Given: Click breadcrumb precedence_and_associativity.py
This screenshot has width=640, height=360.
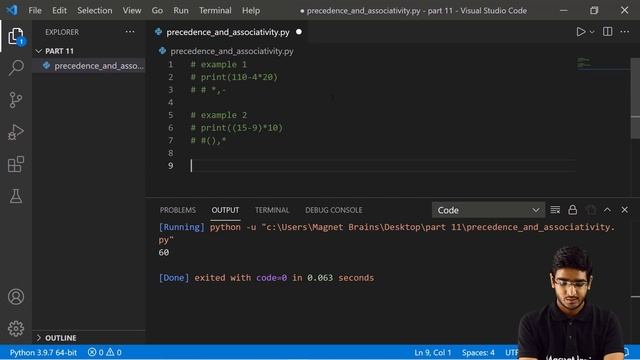Looking at the screenshot, I should (x=232, y=51).
